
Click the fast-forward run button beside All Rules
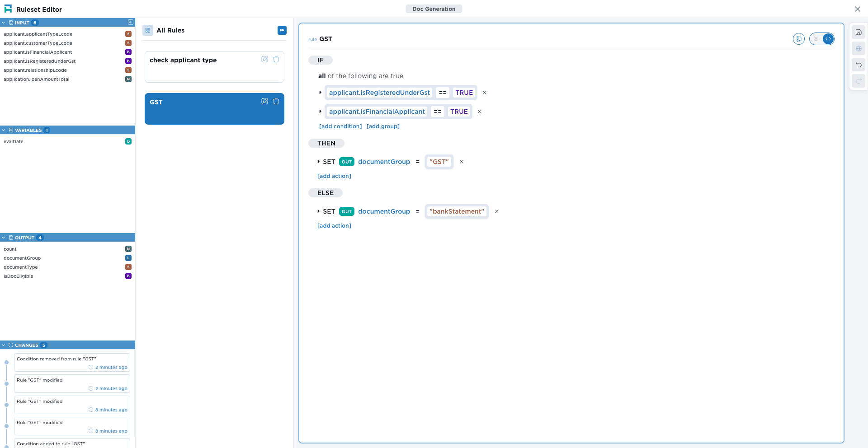[282, 30]
